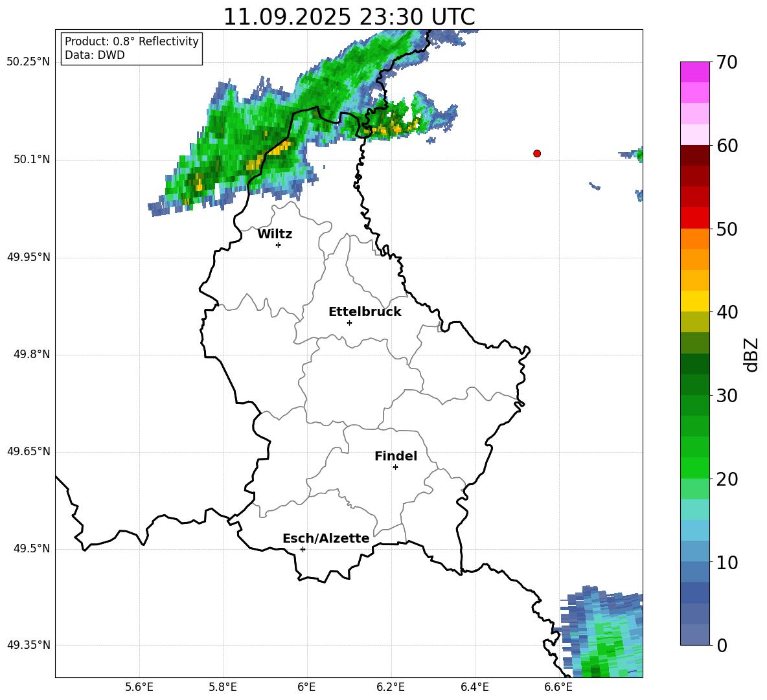767x700 pixels.
Task: Click the colorbar's dBZ axis label
Action: pyautogui.click(x=751, y=354)
